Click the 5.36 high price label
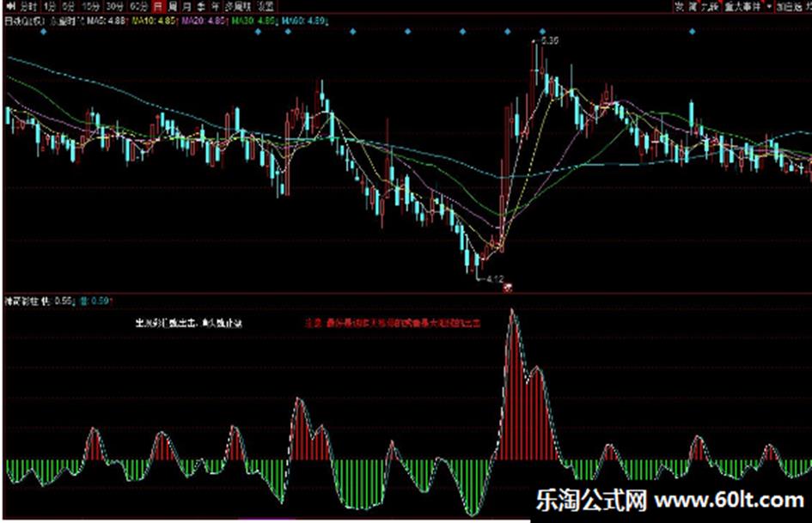Screen dimensions: 812x523 549,40
